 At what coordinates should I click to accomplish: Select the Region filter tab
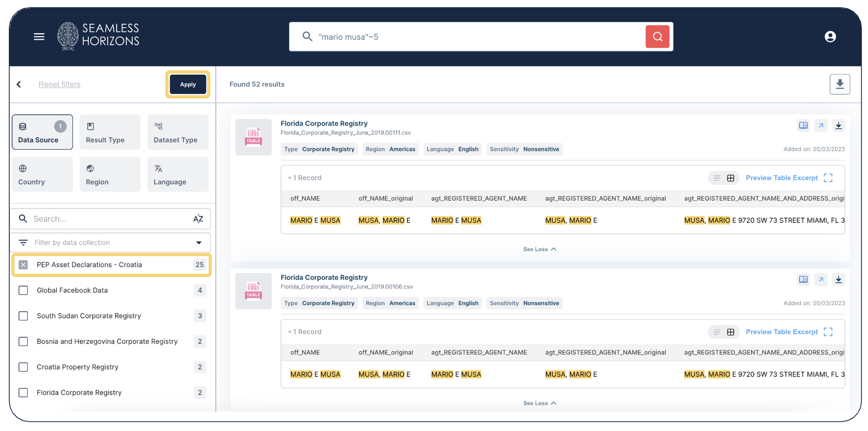click(x=110, y=174)
